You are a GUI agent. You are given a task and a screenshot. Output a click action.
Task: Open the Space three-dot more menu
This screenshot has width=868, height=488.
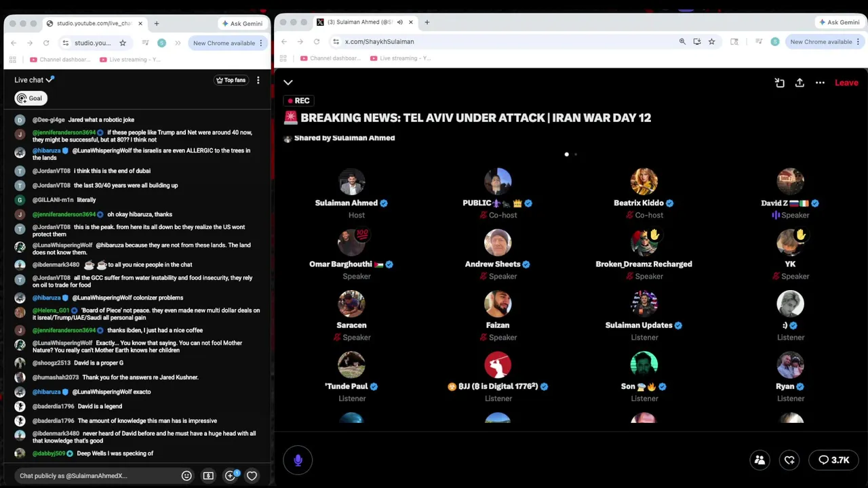point(820,83)
